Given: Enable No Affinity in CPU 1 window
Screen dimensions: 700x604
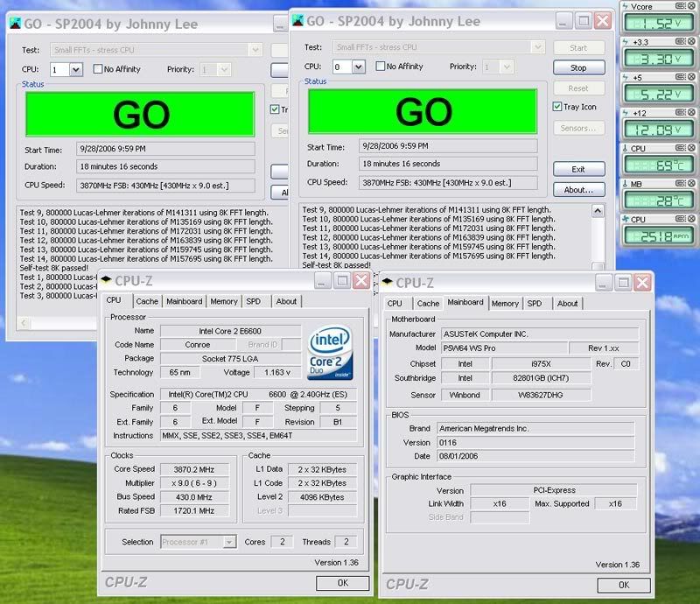Looking at the screenshot, I should pyautogui.click(x=99, y=69).
